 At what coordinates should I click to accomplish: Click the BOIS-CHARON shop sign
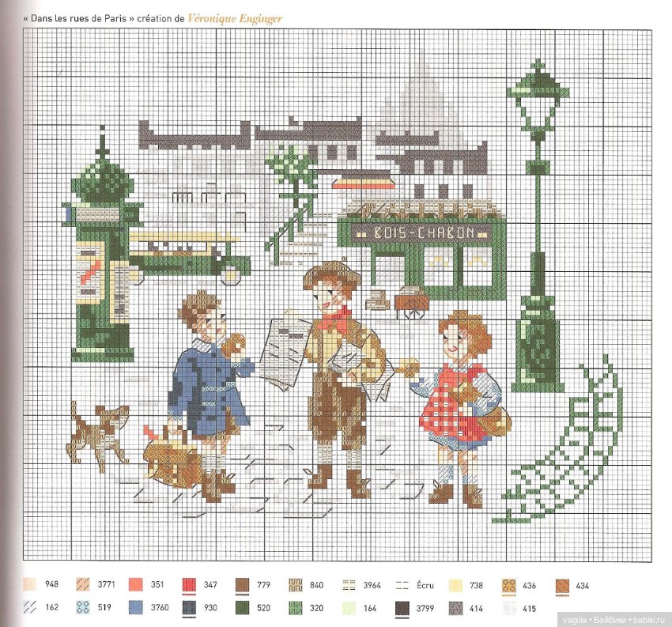[422, 232]
